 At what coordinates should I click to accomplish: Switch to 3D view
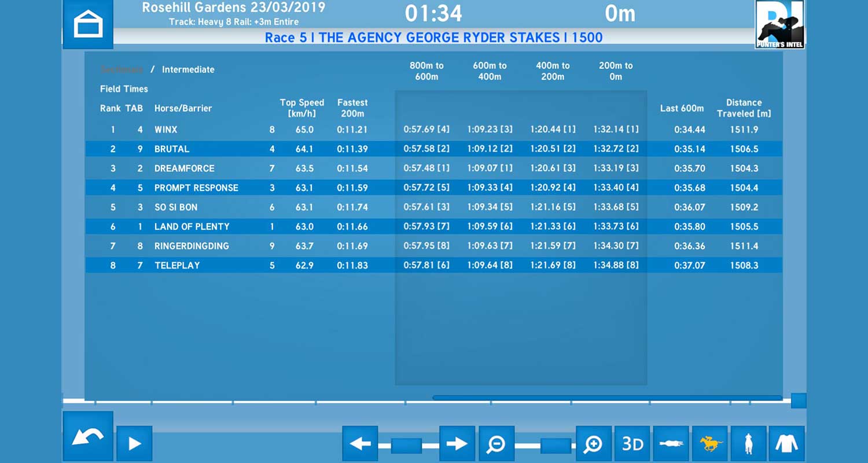632,443
